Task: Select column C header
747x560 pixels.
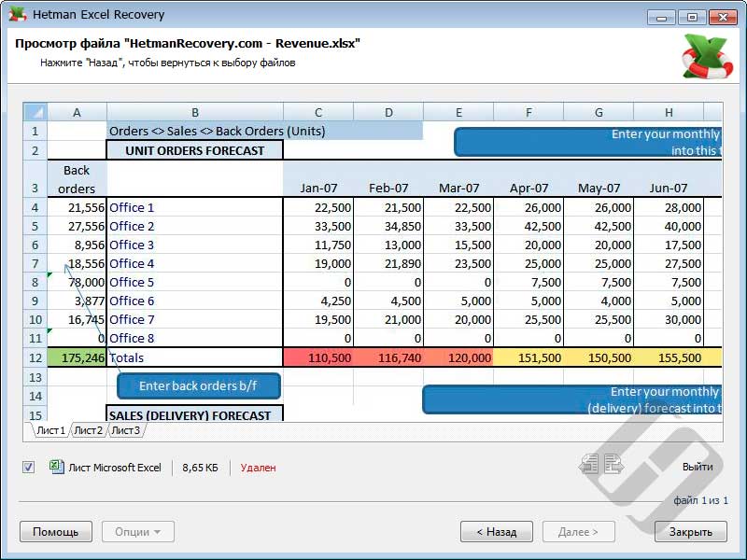Action: (x=318, y=112)
